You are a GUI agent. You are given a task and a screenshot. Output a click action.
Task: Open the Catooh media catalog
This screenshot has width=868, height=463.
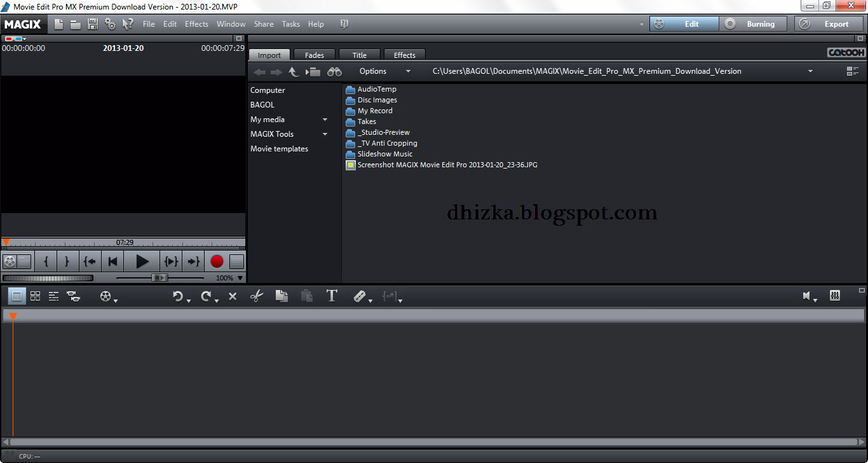(x=846, y=53)
